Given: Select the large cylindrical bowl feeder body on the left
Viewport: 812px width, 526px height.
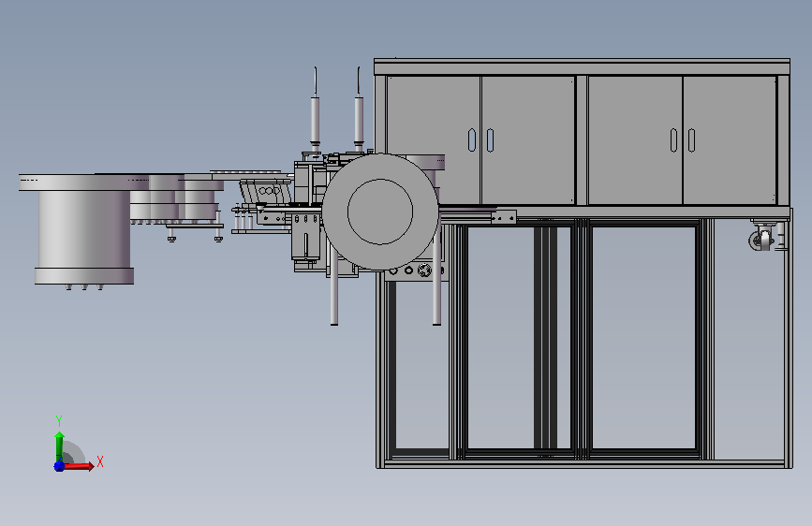Looking at the screenshot, I should pos(83,228).
